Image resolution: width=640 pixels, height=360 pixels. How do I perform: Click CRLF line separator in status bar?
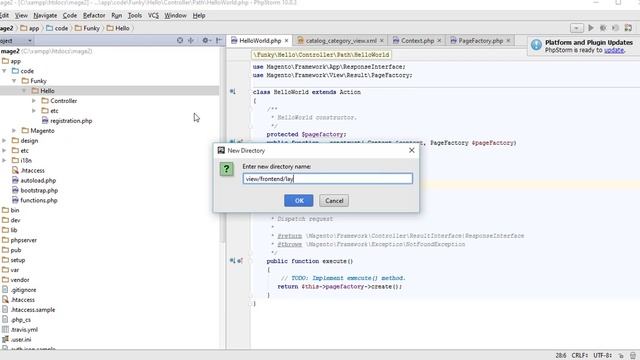click(579, 356)
